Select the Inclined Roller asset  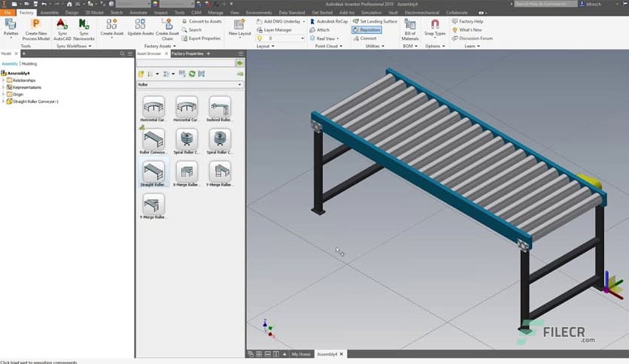(x=220, y=108)
